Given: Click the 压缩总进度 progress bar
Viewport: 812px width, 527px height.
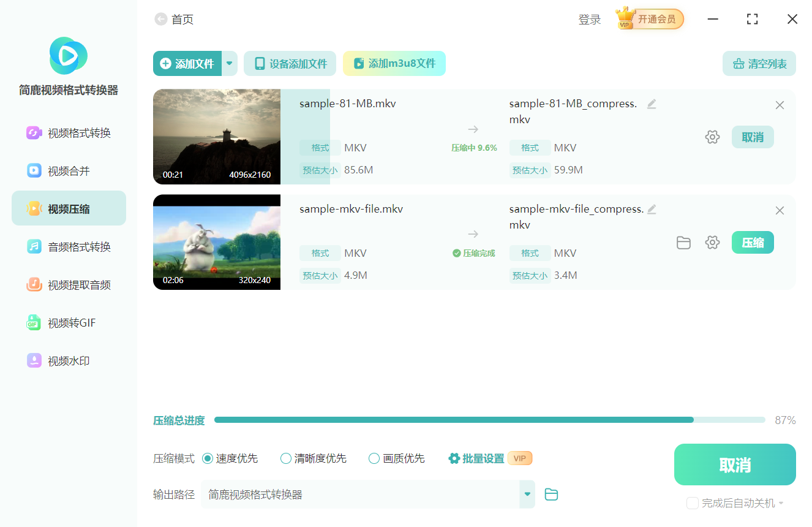Looking at the screenshot, I should [x=489, y=420].
